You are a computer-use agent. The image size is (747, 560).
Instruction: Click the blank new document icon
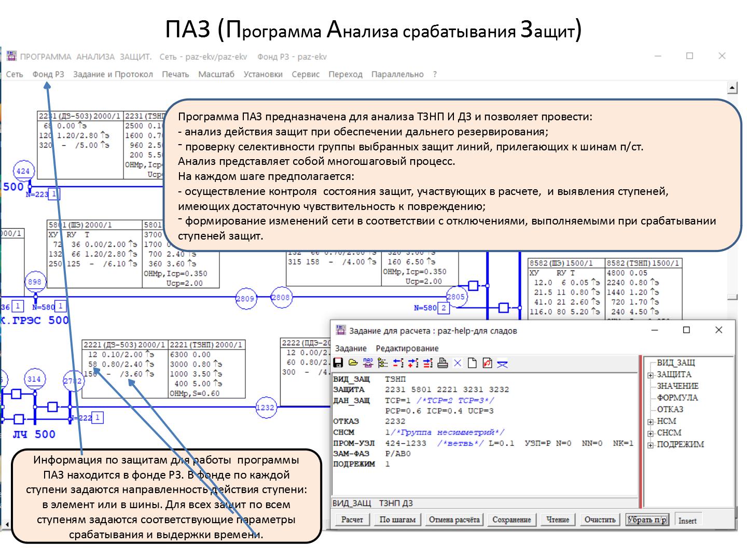click(472, 363)
